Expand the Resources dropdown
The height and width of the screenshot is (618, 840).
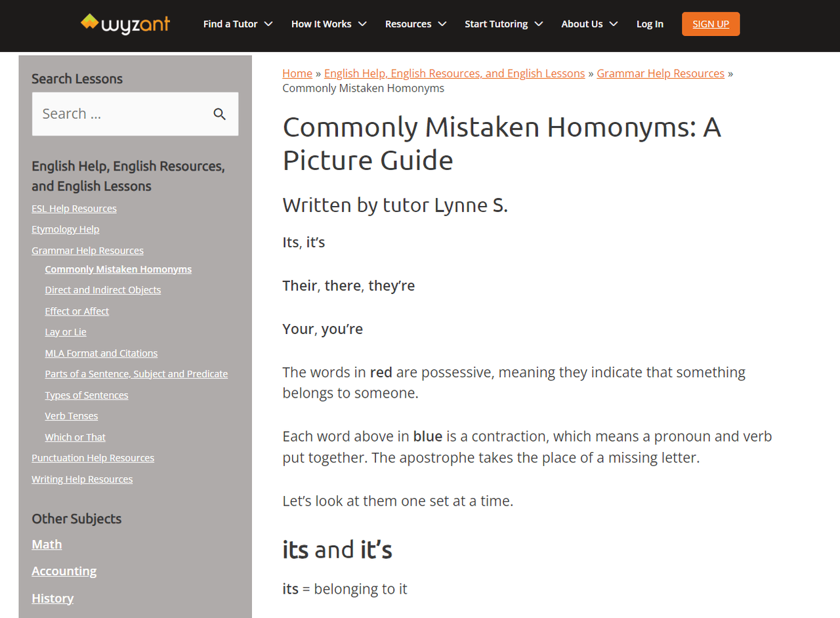415,24
